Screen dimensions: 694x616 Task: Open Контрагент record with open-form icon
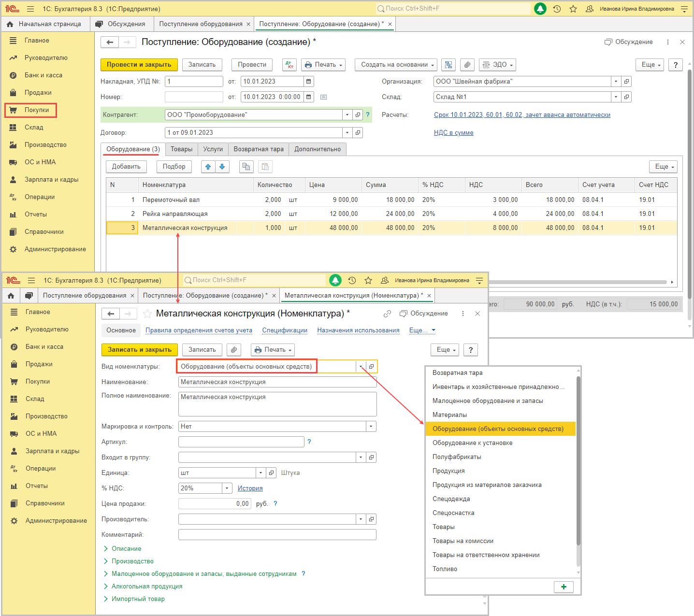tap(358, 115)
